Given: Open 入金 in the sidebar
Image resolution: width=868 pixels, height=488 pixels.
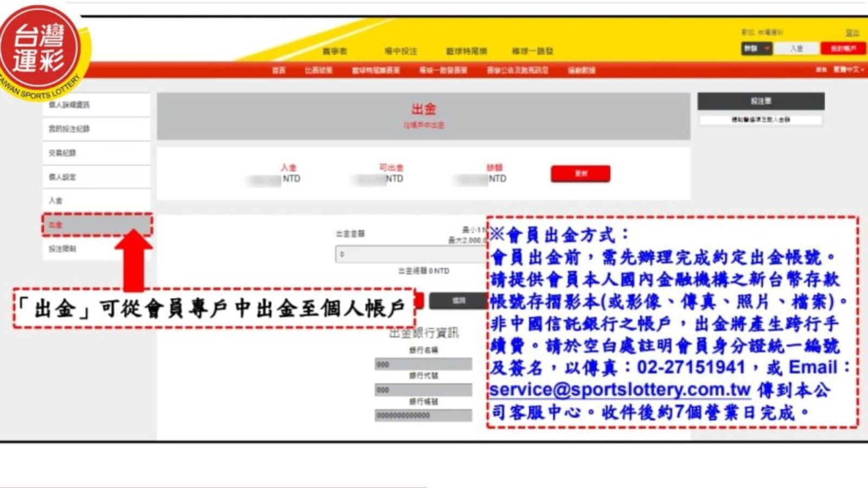Looking at the screenshot, I should pos(97,201).
